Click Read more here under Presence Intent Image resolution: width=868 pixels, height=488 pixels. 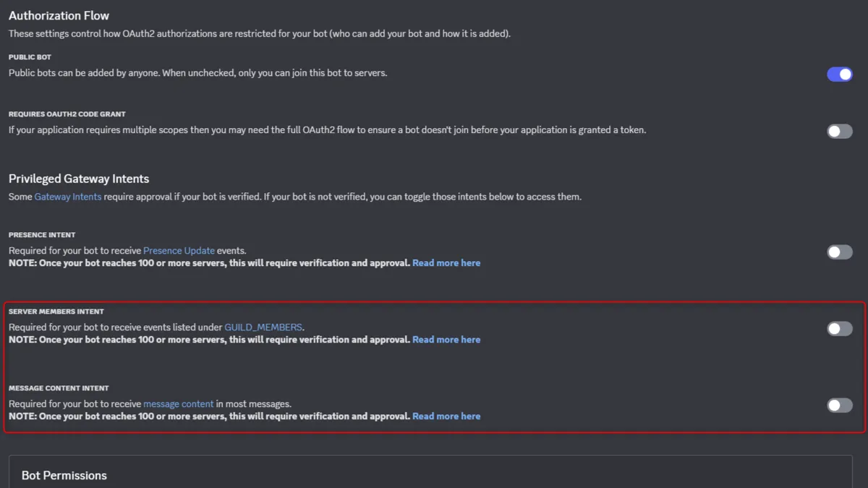(446, 263)
